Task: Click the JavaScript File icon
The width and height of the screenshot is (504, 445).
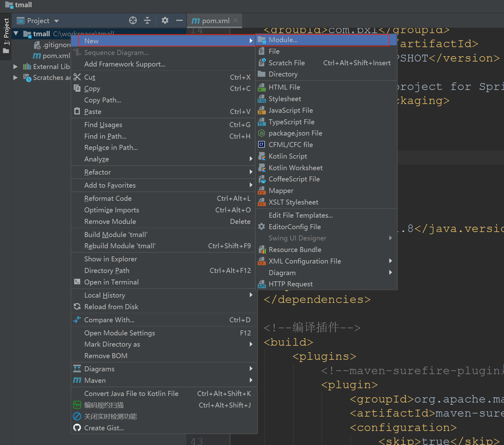Action: [262, 110]
